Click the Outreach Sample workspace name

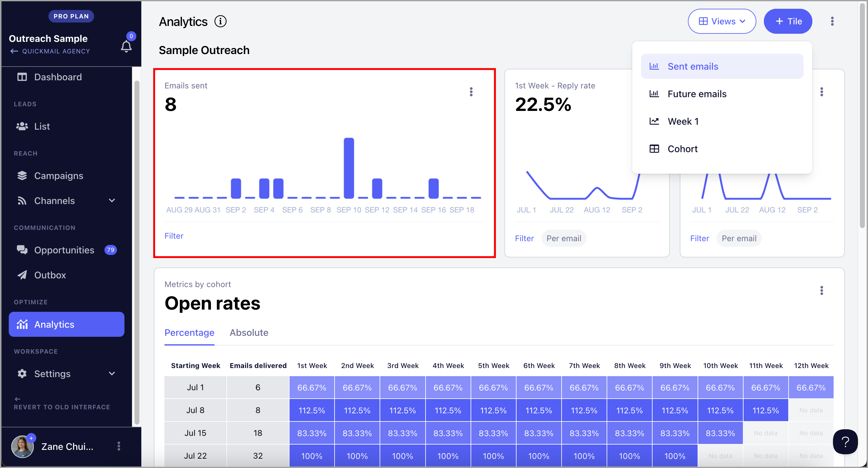click(48, 38)
